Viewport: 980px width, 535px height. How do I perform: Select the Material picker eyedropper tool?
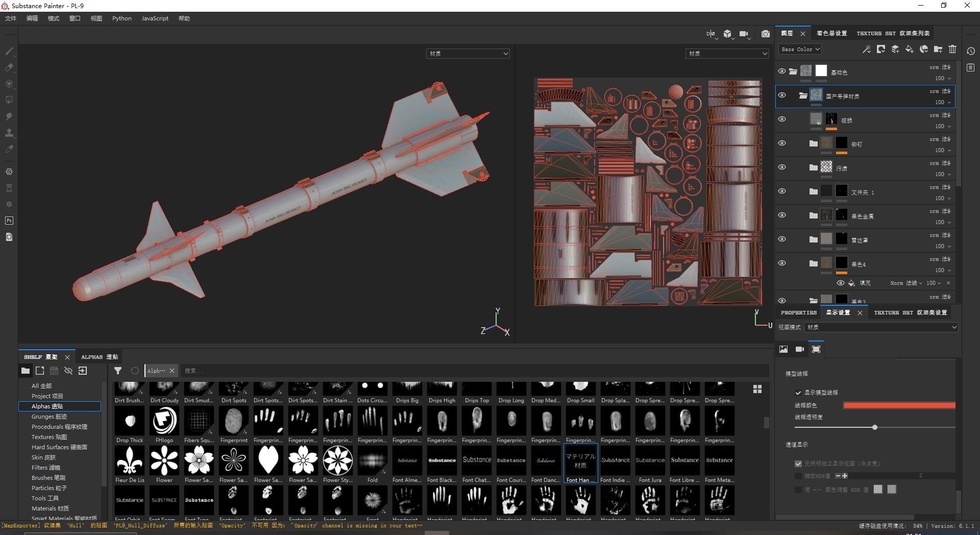point(9,149)
